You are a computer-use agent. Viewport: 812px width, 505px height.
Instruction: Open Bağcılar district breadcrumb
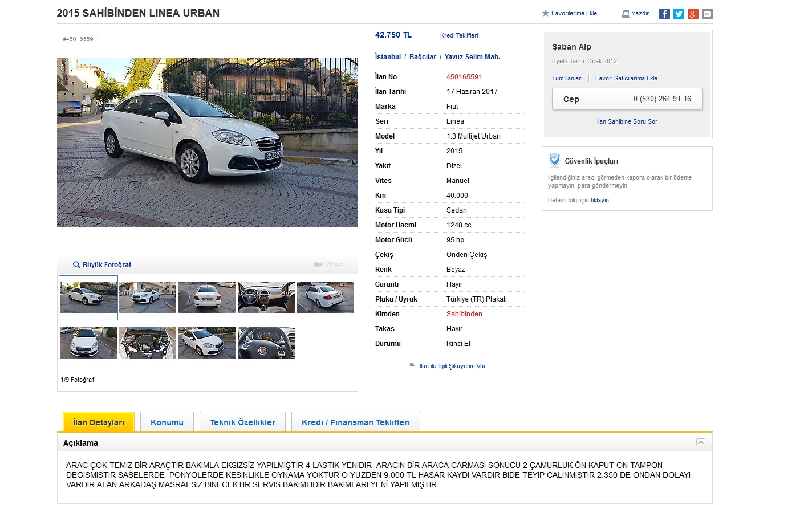pyautogui.click(x=423, y=57)
